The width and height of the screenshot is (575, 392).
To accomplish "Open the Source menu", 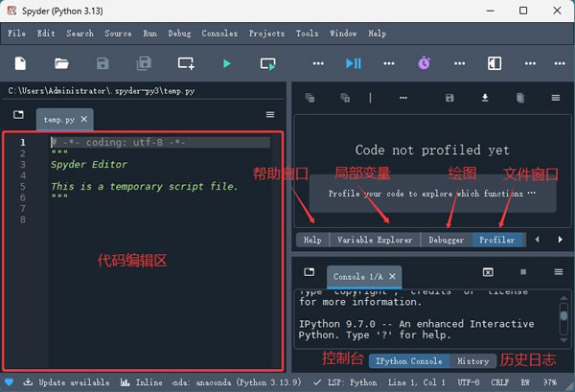I will 118,34.
